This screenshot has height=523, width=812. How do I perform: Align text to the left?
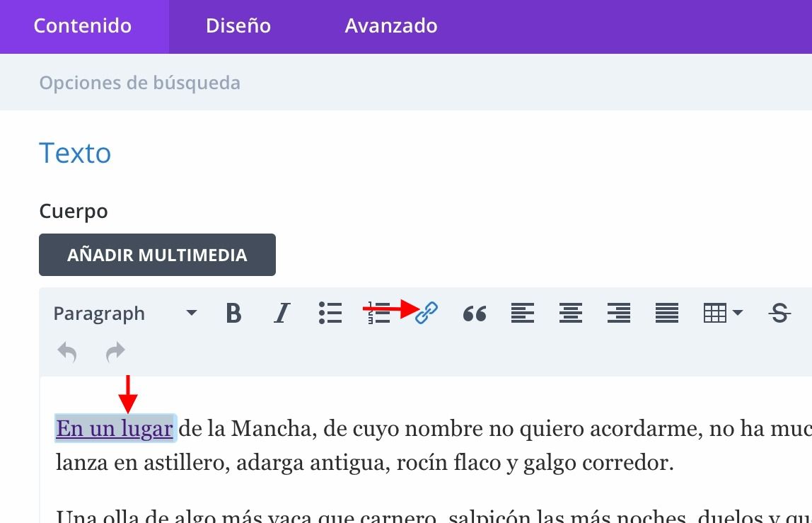click(523, 313)
